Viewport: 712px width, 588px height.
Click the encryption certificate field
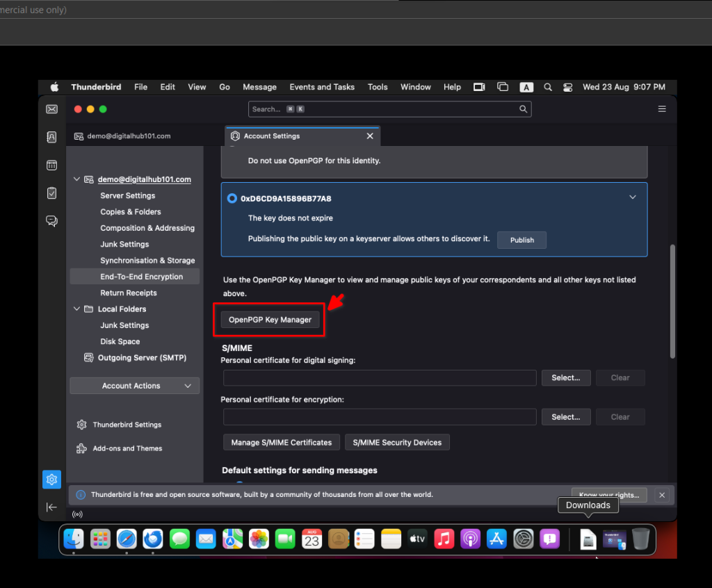pos(380,417)
